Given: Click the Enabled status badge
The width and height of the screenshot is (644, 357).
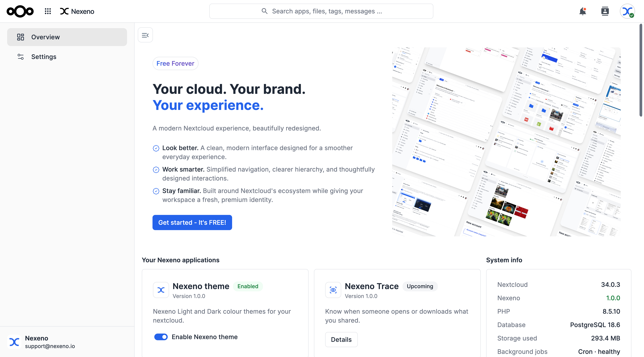Looking at the screenshot, I should [248, 286].
